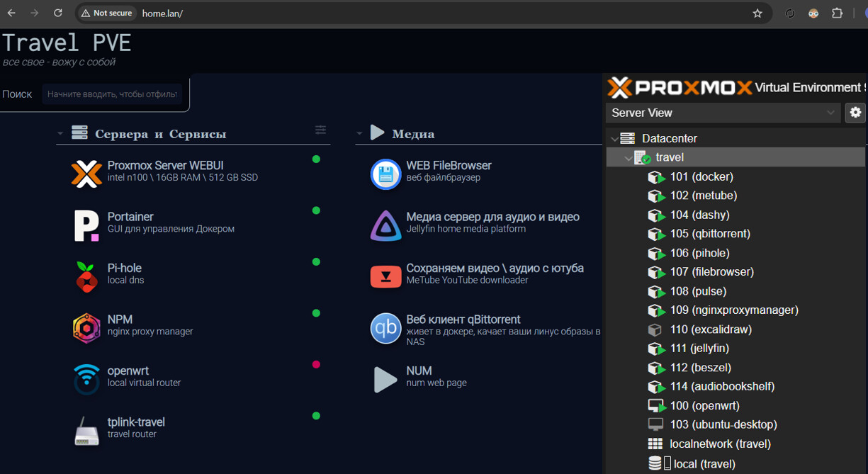Open the qBittorrent web client icon
Screen dimensions: 868x474
point(385,328)
